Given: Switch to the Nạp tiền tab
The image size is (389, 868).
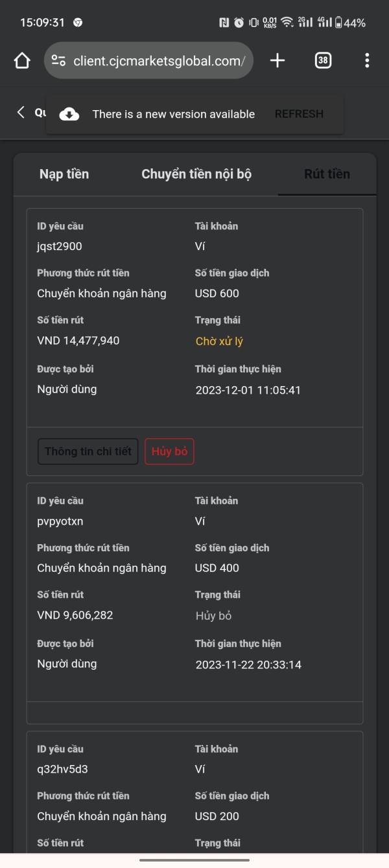Looking at the screenshot, I should [x=64, y=174].
